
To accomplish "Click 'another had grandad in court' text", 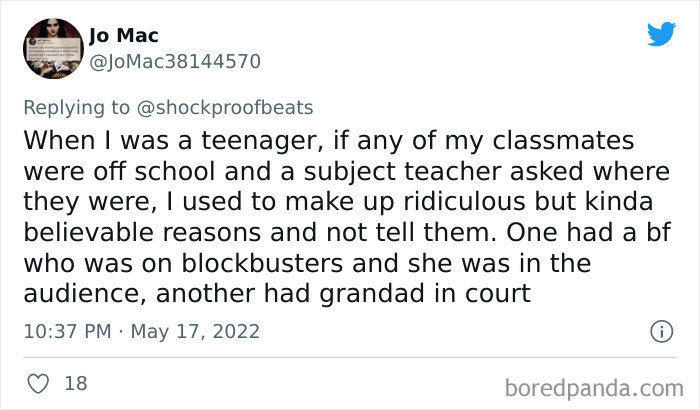I will pos(343,294).
